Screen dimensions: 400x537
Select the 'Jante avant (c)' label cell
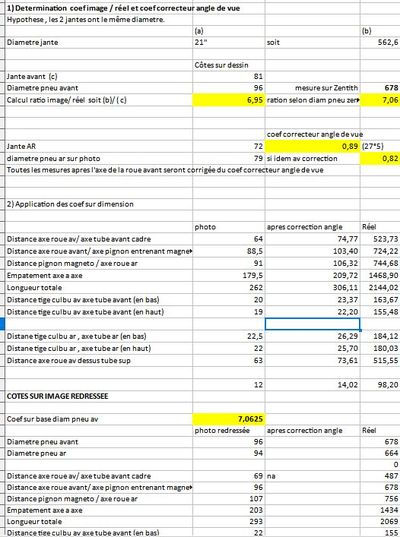(x=99, y=76)
